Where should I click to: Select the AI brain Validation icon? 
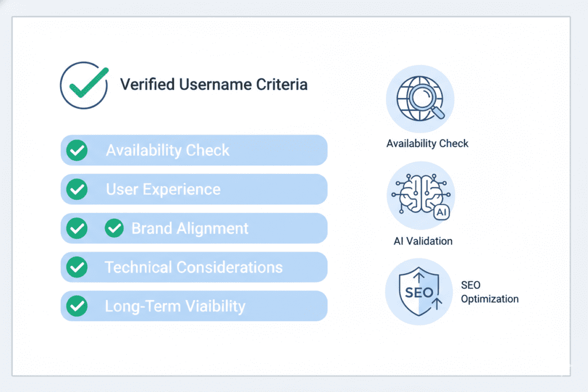tap(420, 195)
